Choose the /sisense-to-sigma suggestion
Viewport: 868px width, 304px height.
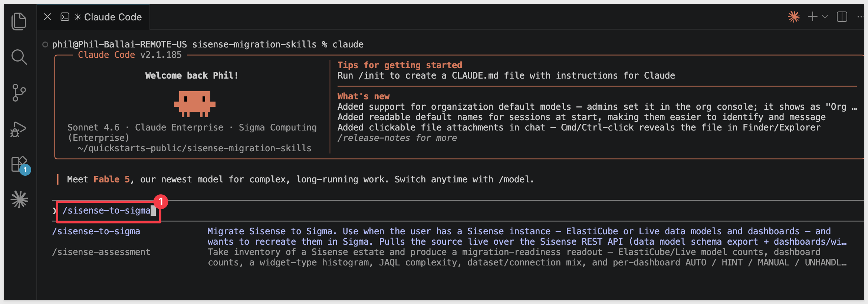[96, 231]
